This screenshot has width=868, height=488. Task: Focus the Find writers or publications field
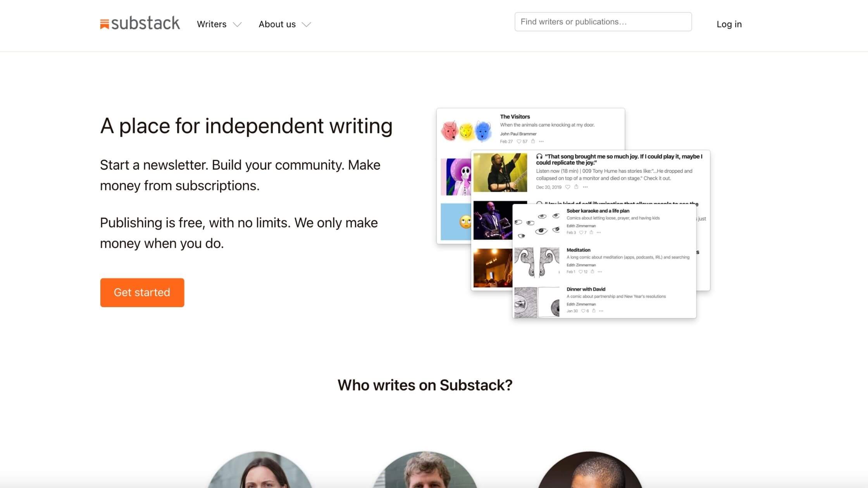[603, 22]
